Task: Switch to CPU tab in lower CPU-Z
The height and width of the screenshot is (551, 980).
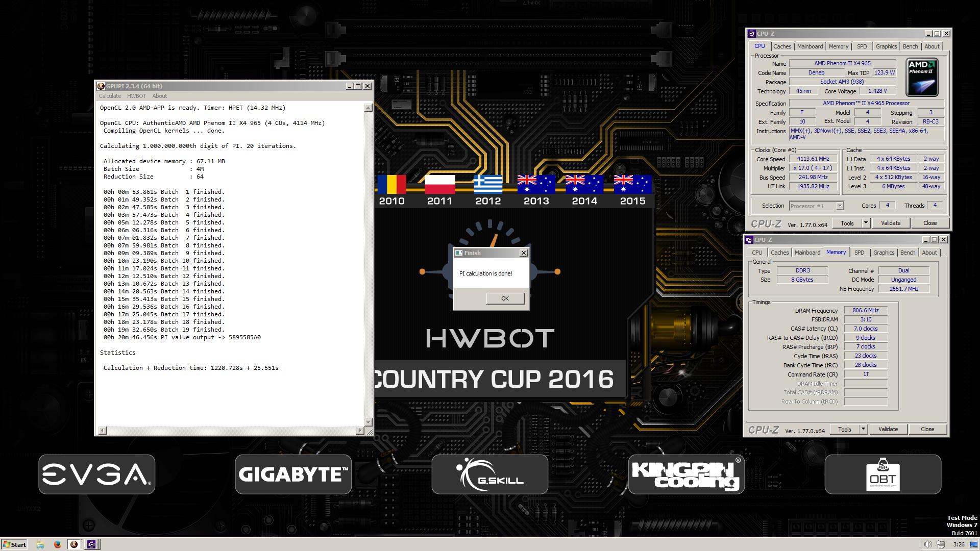Action: click(x=757, y=253)
